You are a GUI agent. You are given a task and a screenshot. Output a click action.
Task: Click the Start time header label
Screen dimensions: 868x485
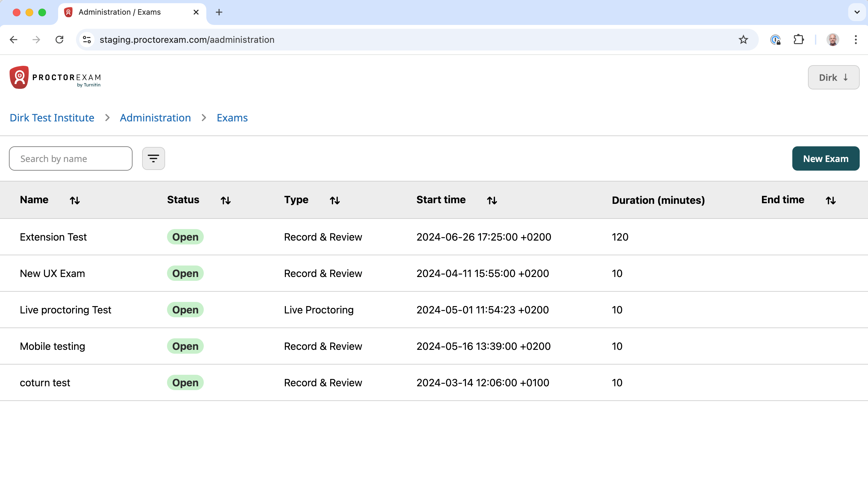[441, 200]
